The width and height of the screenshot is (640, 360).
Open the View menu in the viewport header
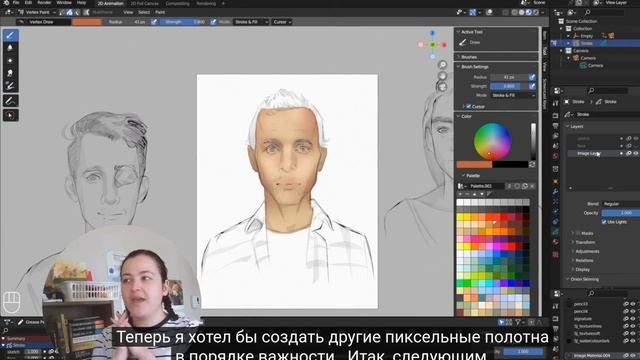coord(128,13)
